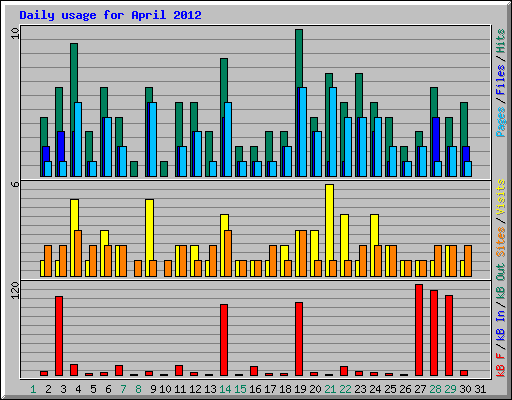Image resolution: width=512 pixels, height=400 pixels.
Task: Click the "120" y-axis value of the bottom chart
Action: (x=15, y=290)
